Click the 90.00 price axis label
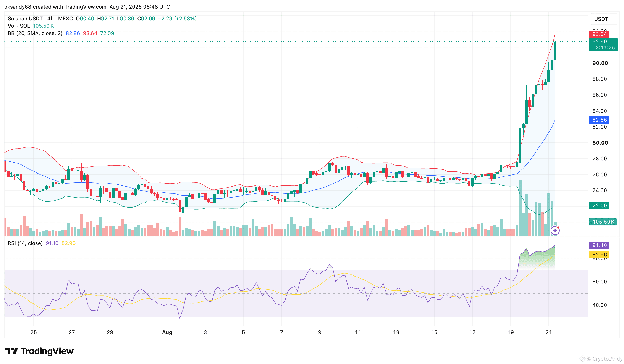624x364 pixels. pos(600,63)
